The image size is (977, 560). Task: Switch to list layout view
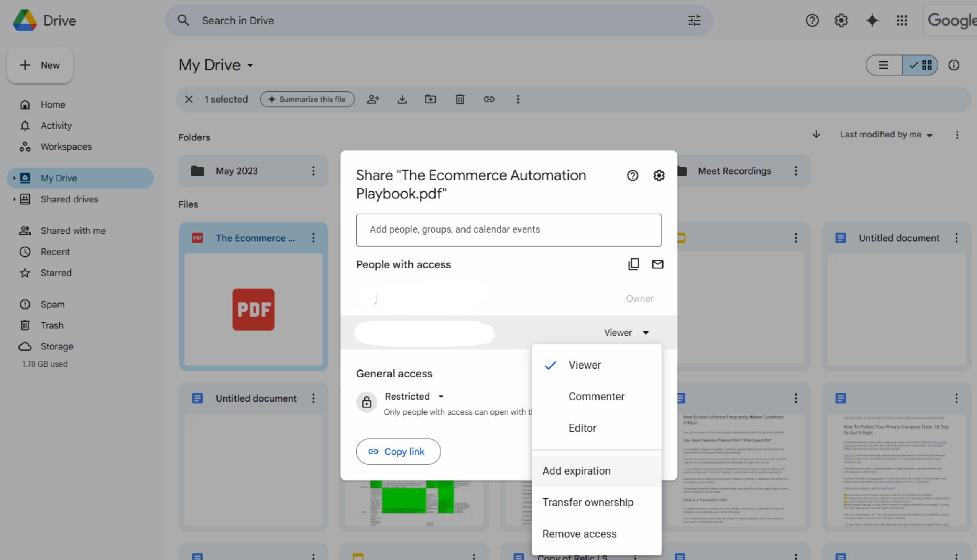[883, 65]
